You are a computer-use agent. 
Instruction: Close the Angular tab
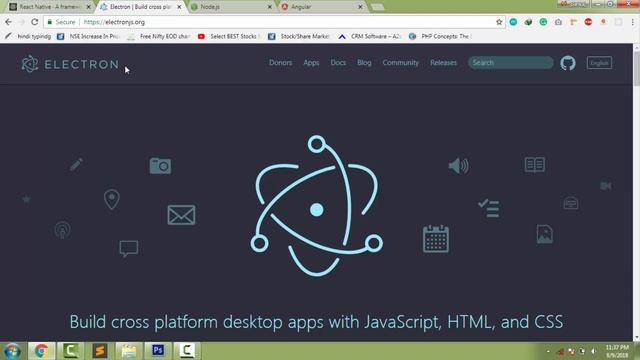point(360,7)
